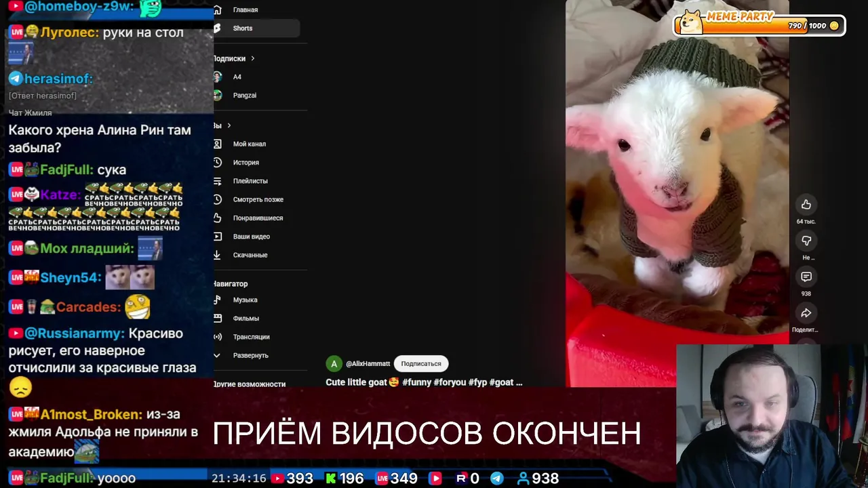868x488 pixels.
Task: Like the Short with thumbs-up button
Action: (x=806, y=205)
